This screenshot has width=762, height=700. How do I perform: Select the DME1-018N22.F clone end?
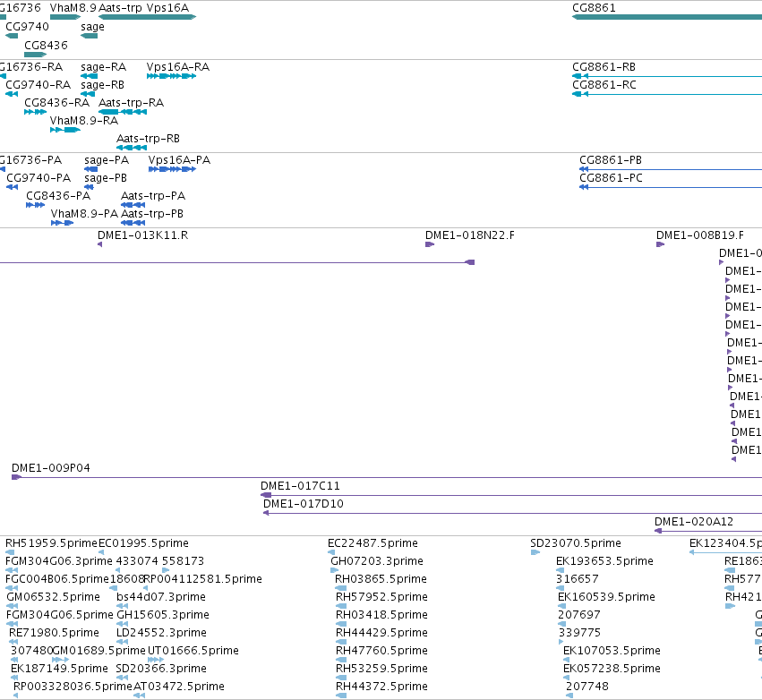pos(430,245)
